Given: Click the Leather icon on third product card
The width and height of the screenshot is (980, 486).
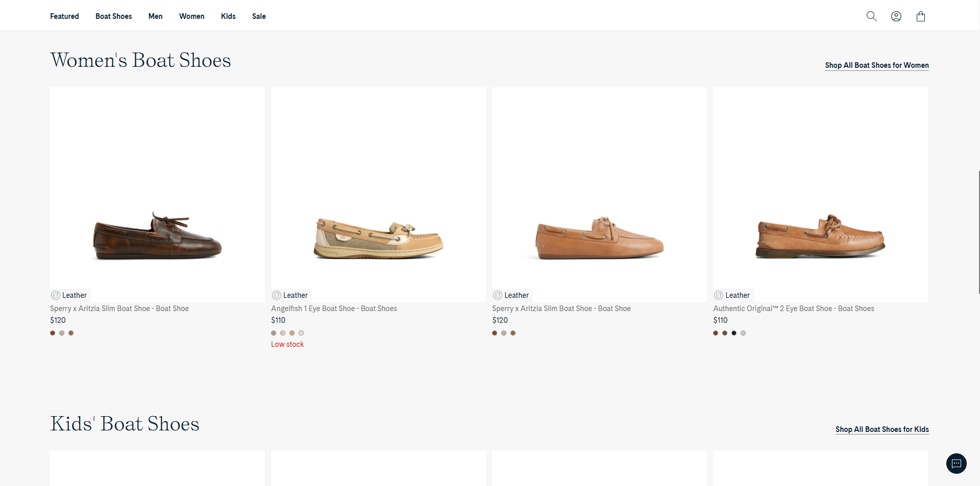Looking at the screenshot, I should coord(497,295).
